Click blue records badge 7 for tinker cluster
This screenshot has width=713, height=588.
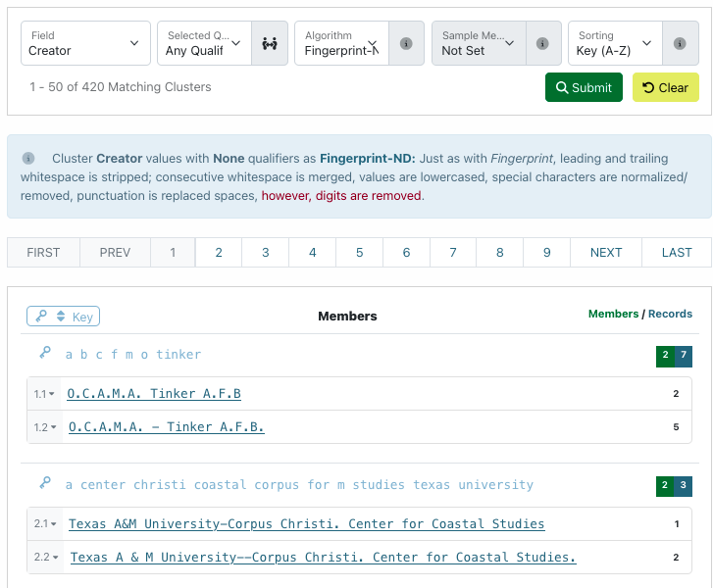[x=684, y=356]
